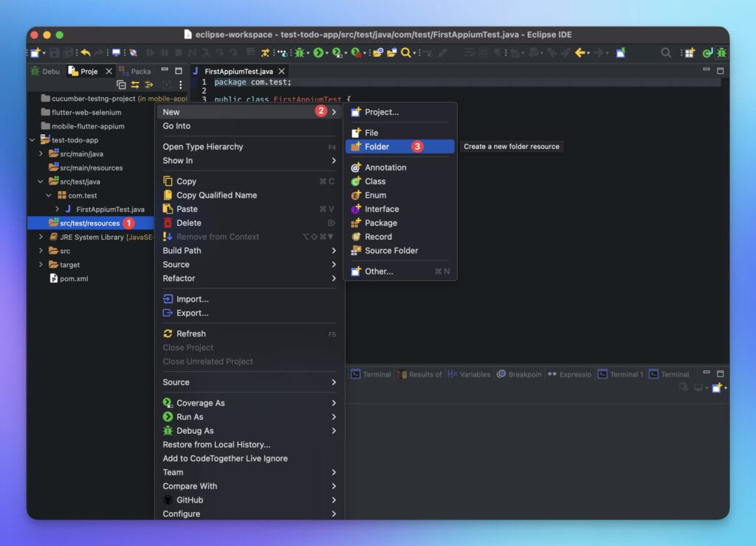The image size is (756, 546).
Task: Select pom.xml in the project tree
Action: [69, 279]
